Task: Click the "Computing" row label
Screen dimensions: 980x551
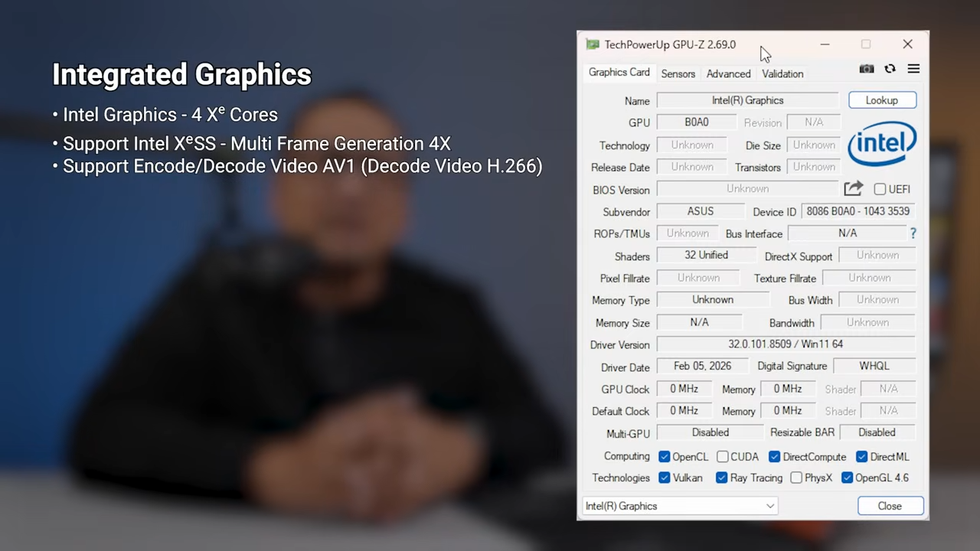Action: 626,456
